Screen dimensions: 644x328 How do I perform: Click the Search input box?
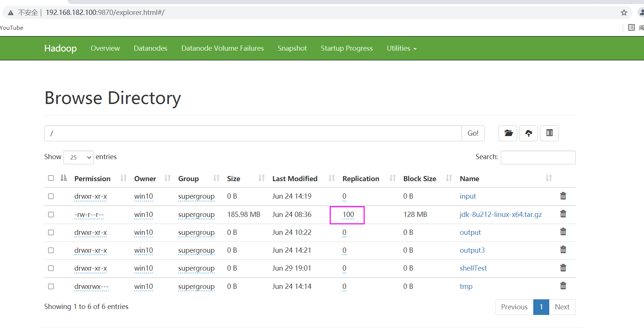[538, 157]
